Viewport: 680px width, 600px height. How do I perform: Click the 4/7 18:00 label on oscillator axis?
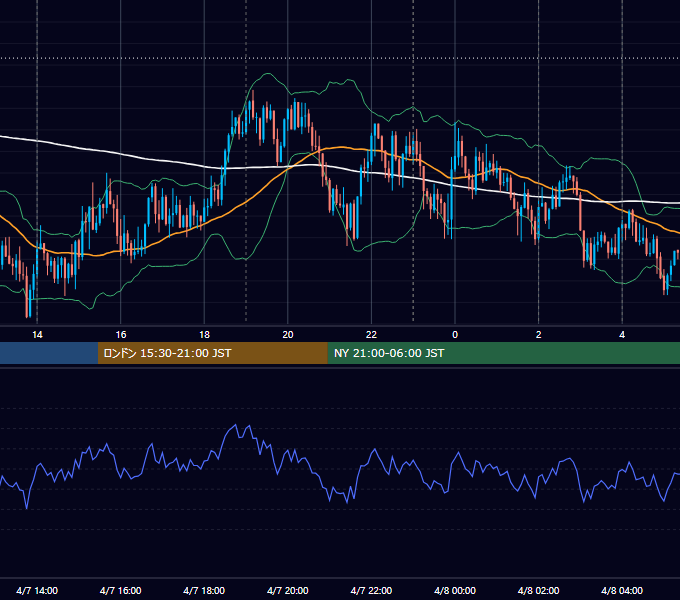click(204, 590)
